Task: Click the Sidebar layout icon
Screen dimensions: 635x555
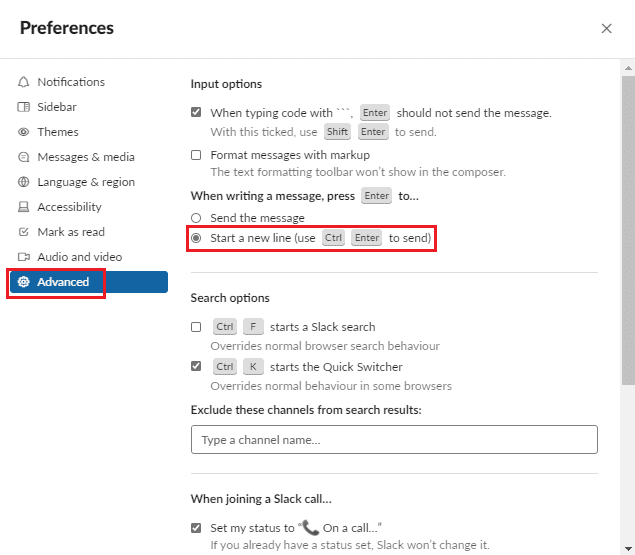Action: point(24,107)
